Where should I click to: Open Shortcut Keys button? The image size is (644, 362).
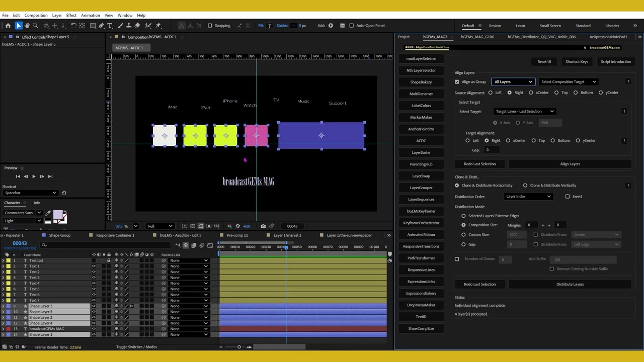click(x=577, y=62)
